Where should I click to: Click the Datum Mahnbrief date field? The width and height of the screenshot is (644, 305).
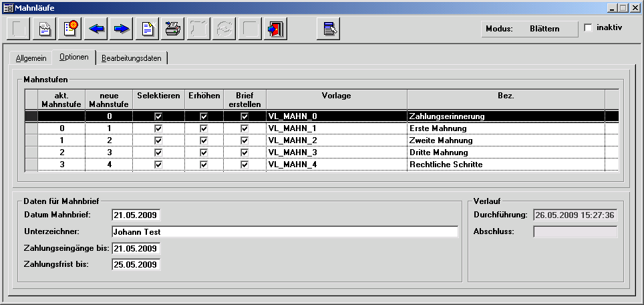136,215
